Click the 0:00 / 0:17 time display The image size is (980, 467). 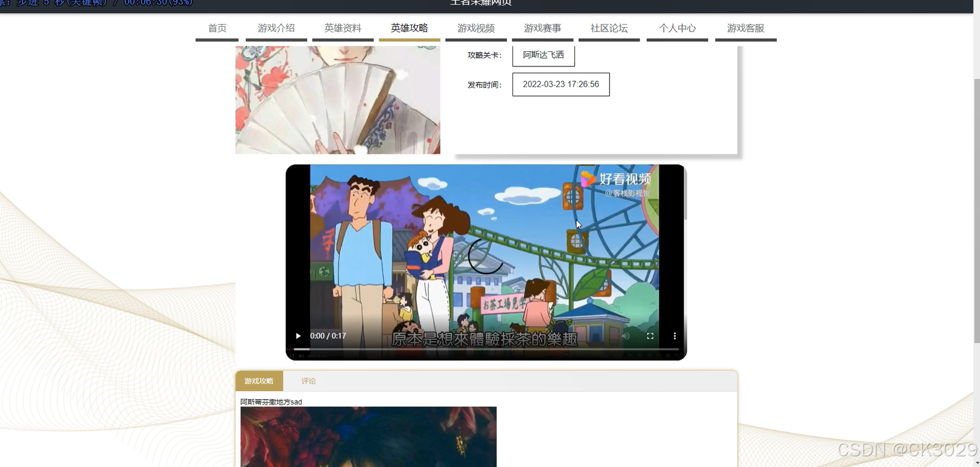tap(328, 336)
